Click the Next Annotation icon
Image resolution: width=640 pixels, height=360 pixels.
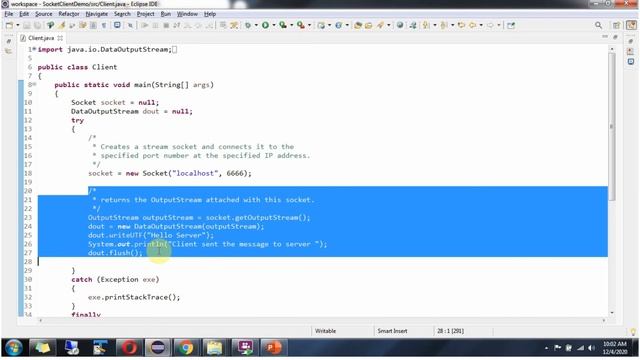point(426,25)
